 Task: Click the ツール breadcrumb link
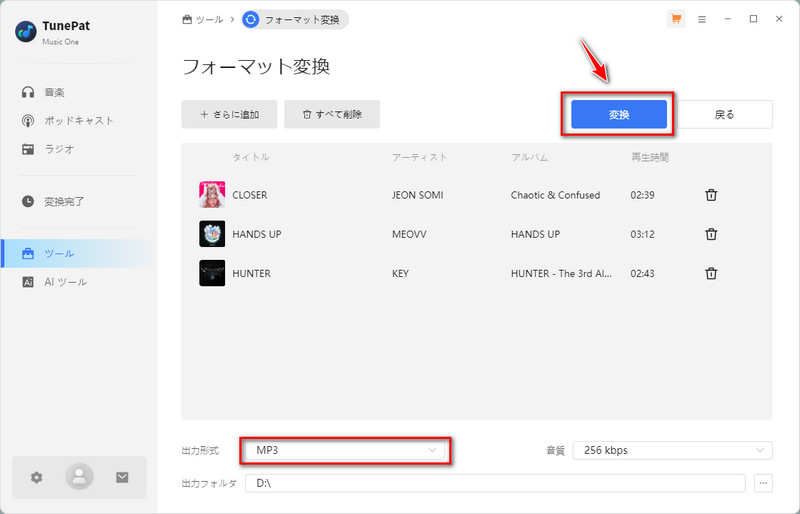click(x=203, y=19)
